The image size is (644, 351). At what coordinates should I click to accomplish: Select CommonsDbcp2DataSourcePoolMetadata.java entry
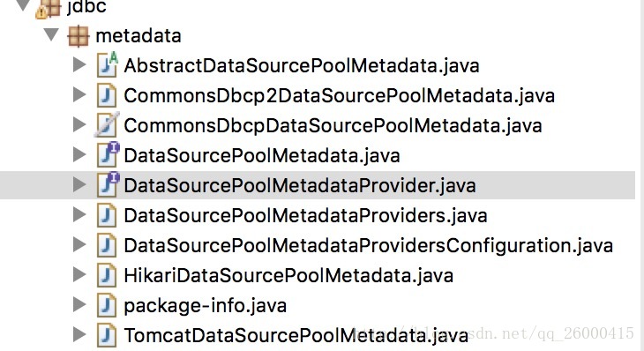(x=340, y=95)
